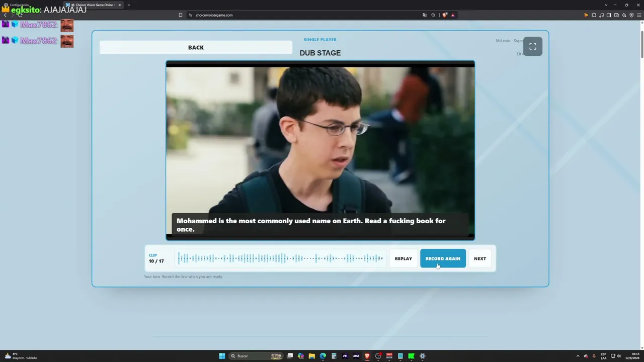Open the green K app on taskbar
Screen dimensions: 644x362
(411, 356)
